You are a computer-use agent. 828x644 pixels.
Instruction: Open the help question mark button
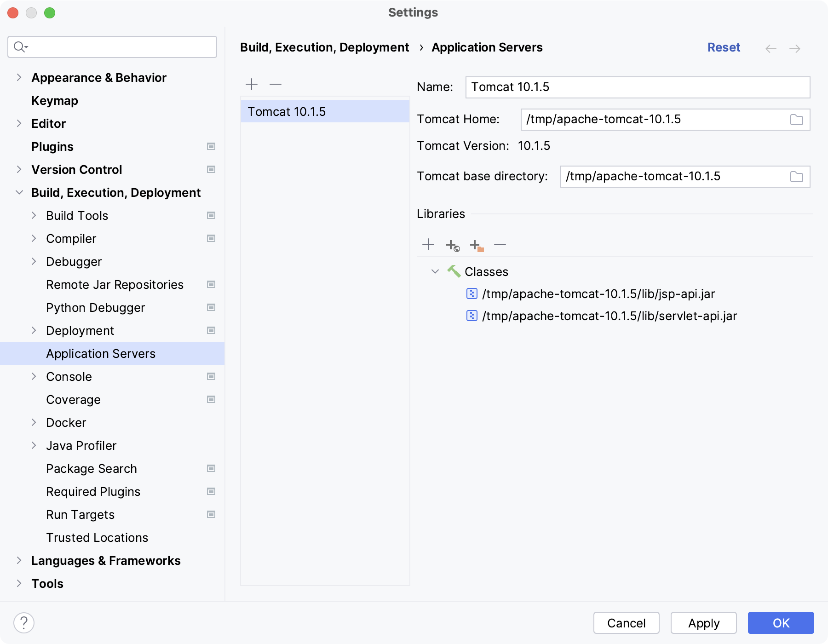(24, 623)
